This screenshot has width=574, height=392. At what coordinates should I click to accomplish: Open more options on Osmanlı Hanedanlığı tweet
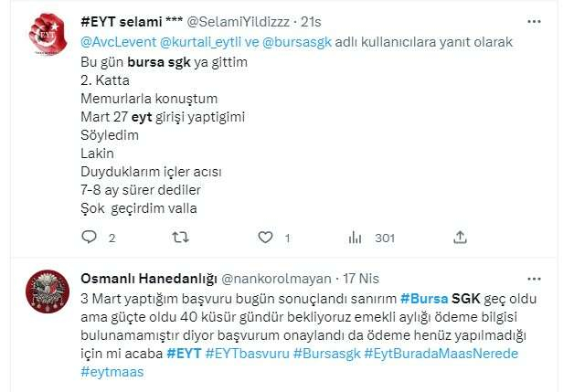[534, 280]
